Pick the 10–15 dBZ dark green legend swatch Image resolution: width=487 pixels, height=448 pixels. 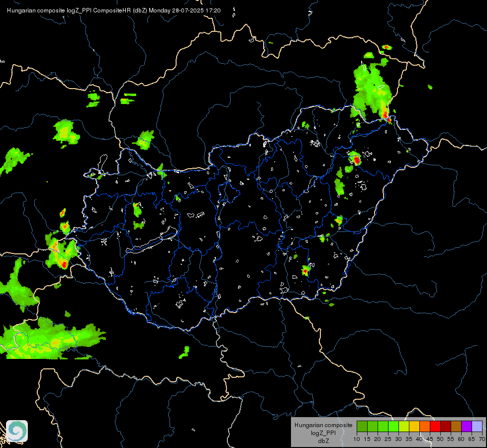[x=362, y=426]
